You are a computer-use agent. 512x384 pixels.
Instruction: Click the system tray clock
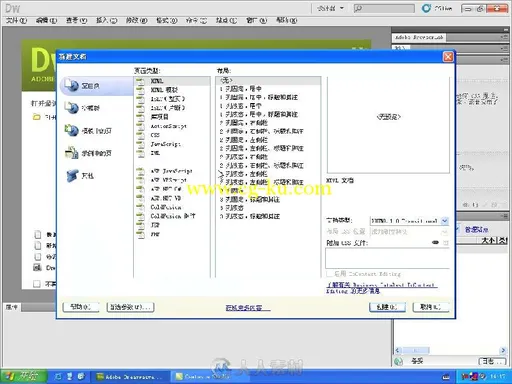[x=497, y=377]
